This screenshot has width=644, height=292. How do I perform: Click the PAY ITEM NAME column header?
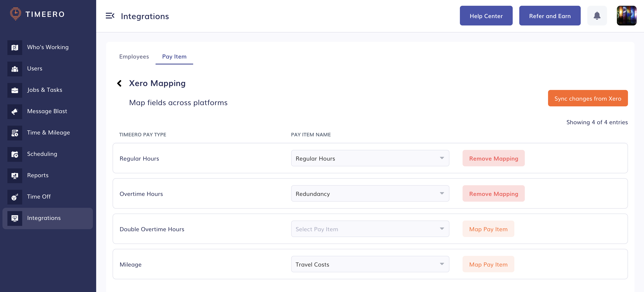(x=311, y=135)
